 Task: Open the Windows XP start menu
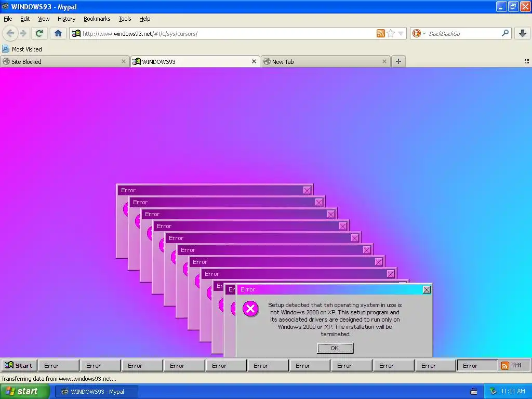pyautogui.click(x=25, y=392)
